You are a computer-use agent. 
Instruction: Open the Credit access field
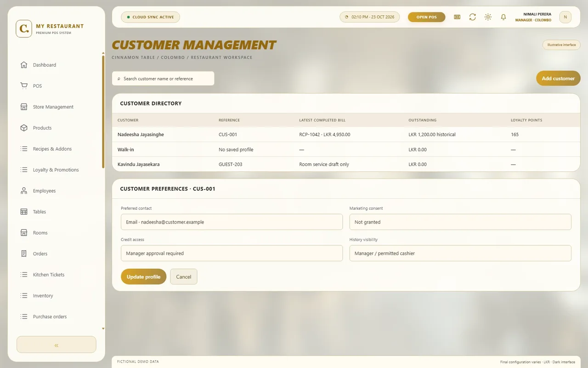[x=232, y=253]
